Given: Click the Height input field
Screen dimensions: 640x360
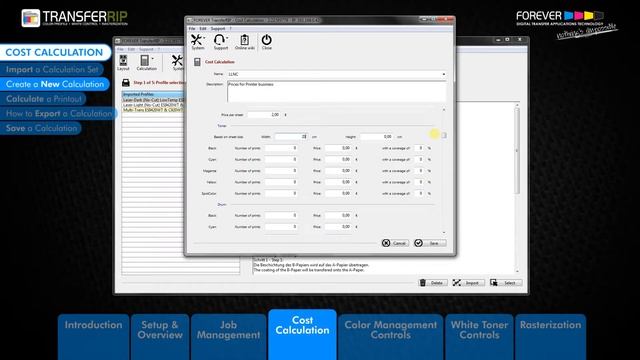Looking at the screenshot, I should [x=376, y=137].
